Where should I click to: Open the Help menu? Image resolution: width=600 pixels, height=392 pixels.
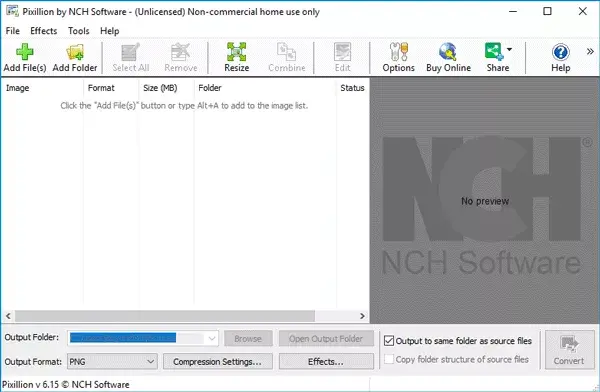point(109,31)
